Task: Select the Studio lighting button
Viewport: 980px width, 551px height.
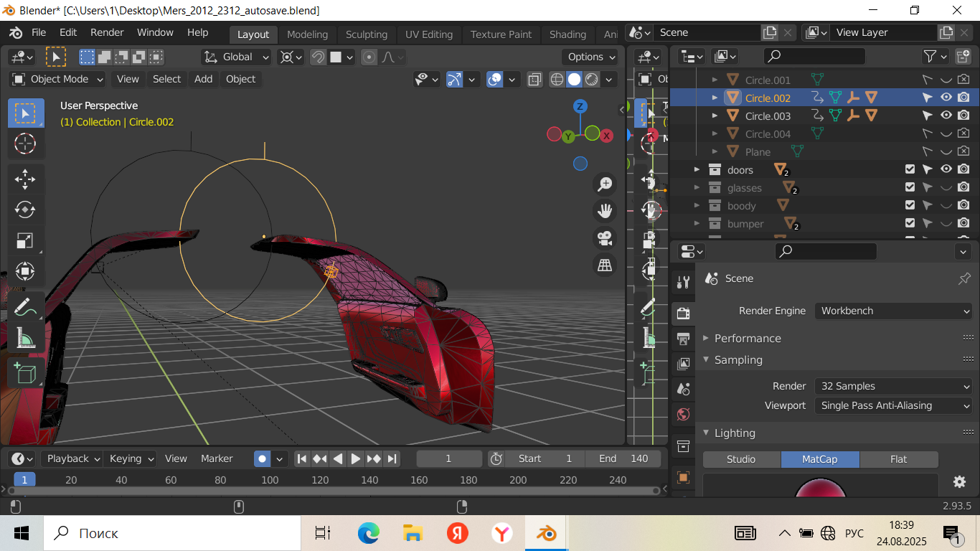Action: tap(741, 459)
